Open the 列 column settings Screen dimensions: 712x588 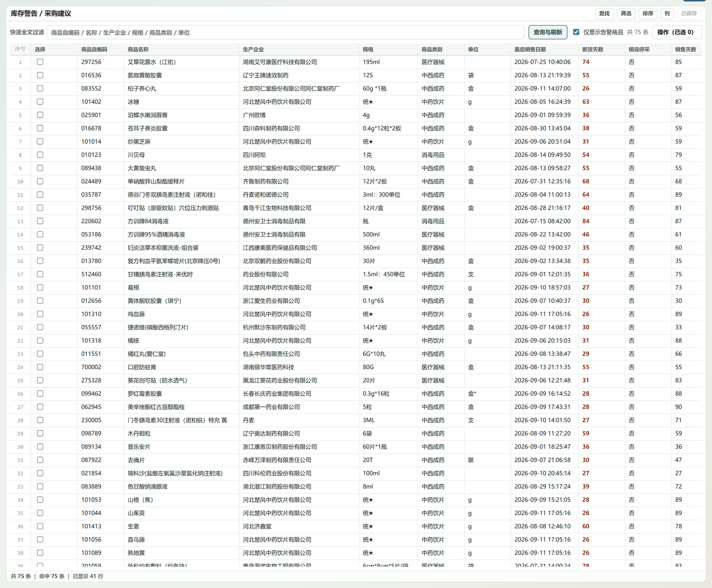pos(667,14)
